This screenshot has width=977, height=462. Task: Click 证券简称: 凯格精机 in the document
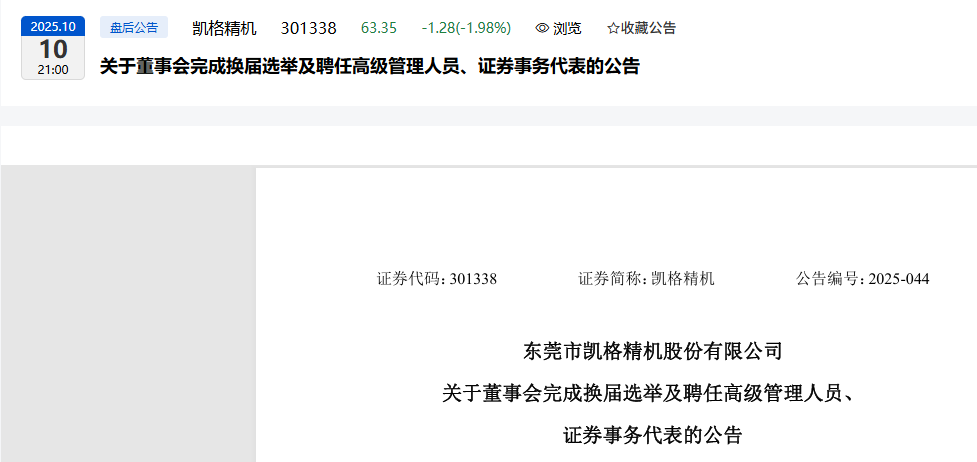click(646, 279)
